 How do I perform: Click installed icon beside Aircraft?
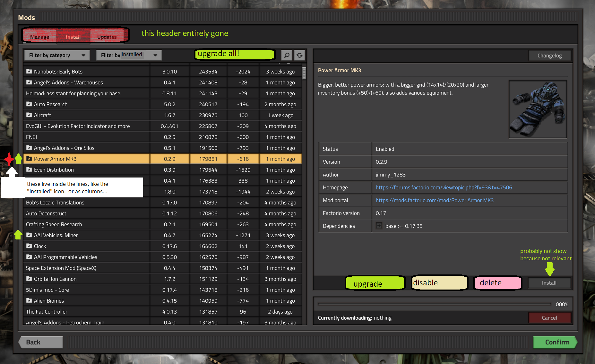(x=29, y=115)
